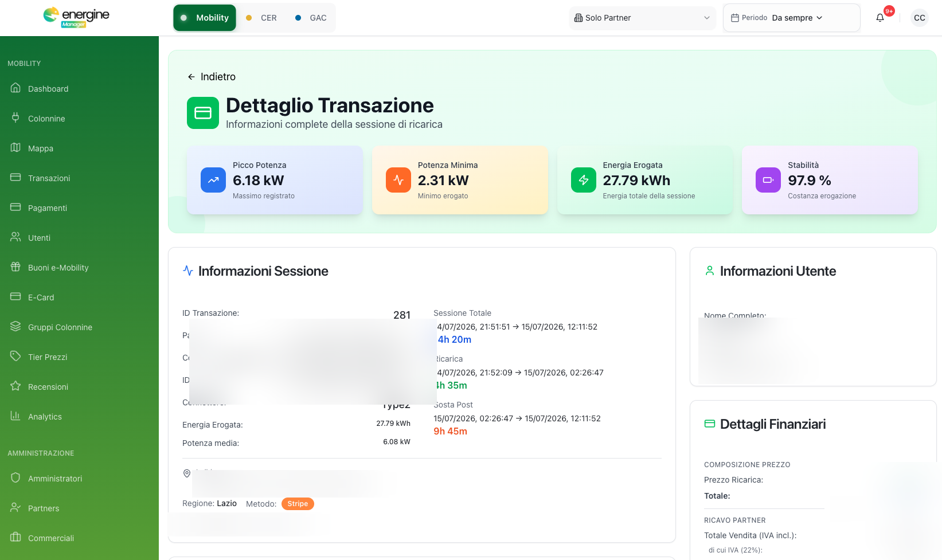This screenshot has width=942, height=560.
Task: Open the CC user avatar menu
Action: tap(920, 18)
